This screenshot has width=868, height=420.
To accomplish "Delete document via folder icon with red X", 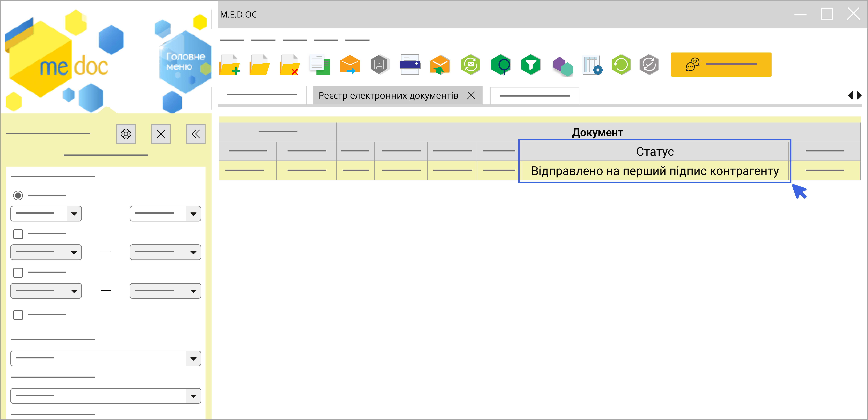I will (x=289, y=64).
